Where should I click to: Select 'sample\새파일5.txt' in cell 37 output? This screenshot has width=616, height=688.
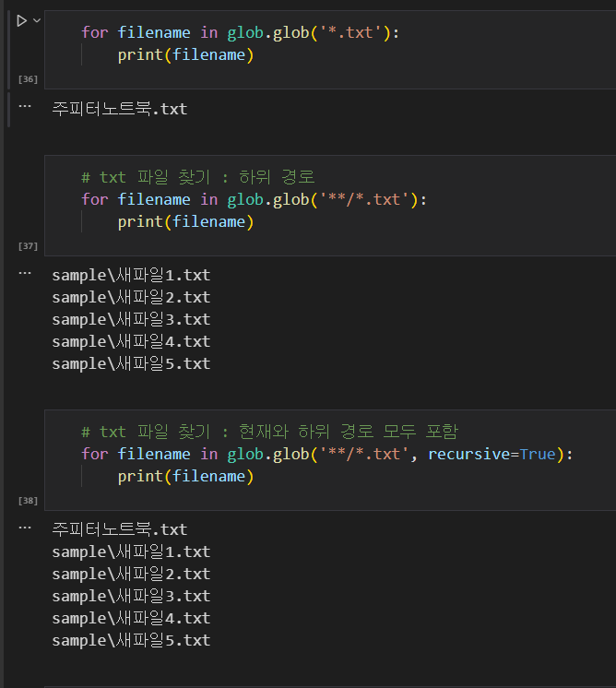pyautogui.click(x=131, y=363)
